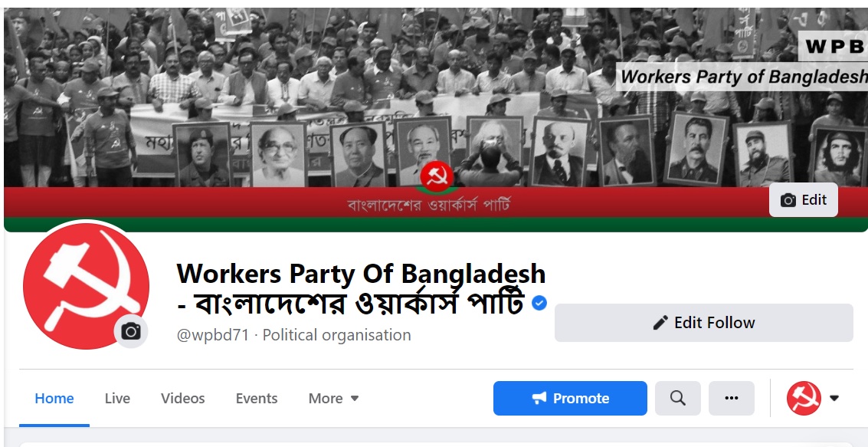Expand the More tab dropdown
This screenshot has height=447, width=868.
(334, 398)
